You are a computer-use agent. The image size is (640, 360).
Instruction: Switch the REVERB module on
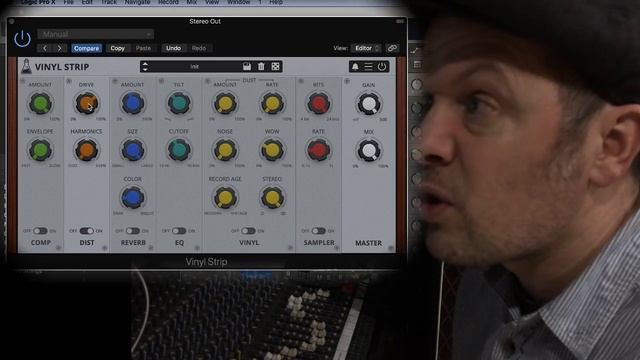pos(133,231)
